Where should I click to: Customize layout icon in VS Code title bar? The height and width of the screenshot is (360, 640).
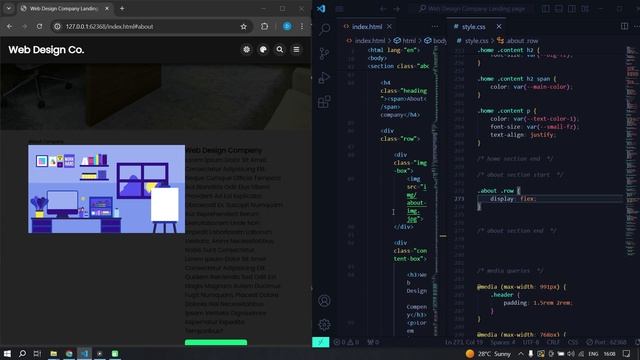pyautogui.click(x=585, y=9)
